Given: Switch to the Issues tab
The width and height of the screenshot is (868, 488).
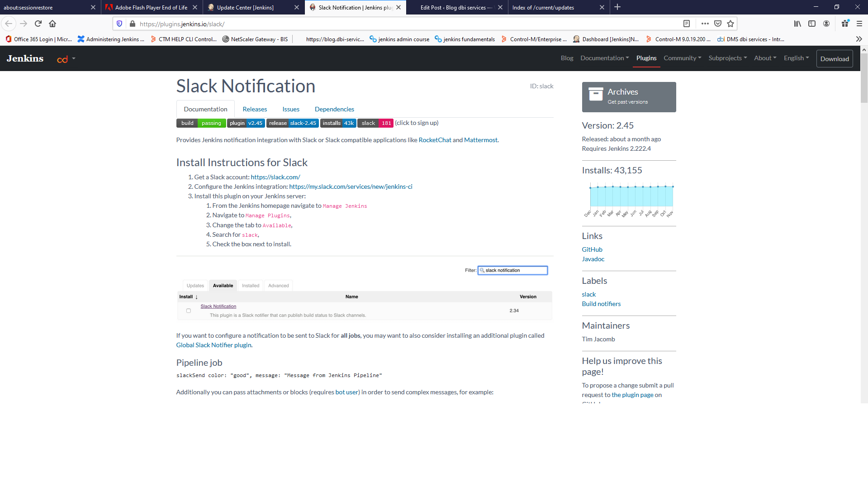Looking at the screenshot, I should point(291,109).
